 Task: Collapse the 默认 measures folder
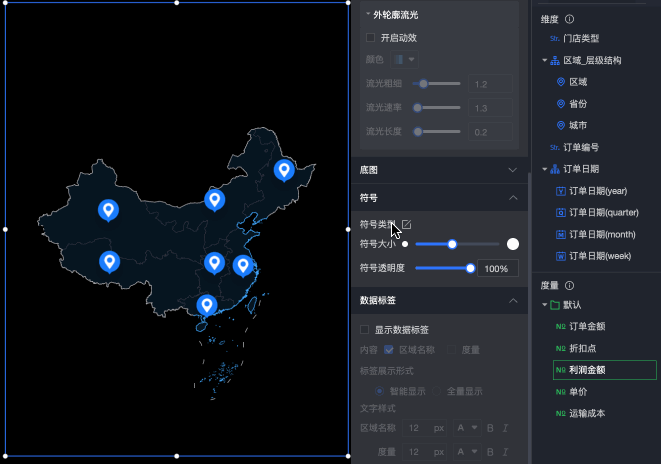pos(545,305)
